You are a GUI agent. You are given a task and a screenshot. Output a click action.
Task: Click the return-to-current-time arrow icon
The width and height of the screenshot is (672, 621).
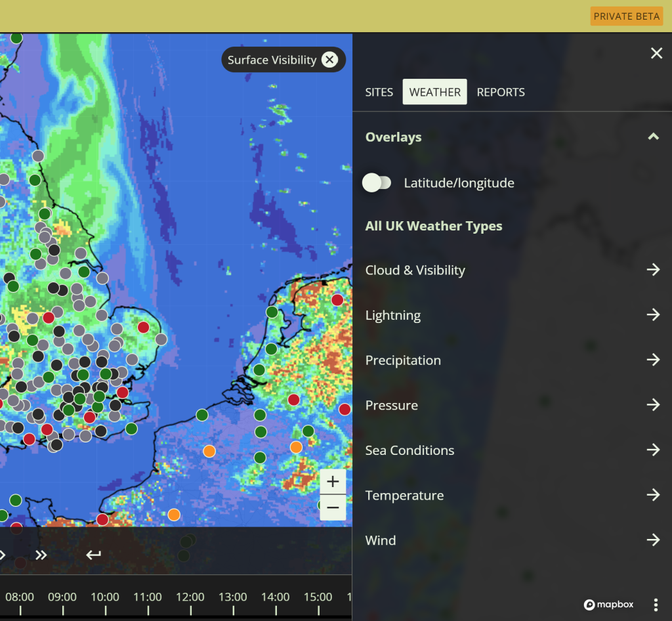[x=94, y=555]
